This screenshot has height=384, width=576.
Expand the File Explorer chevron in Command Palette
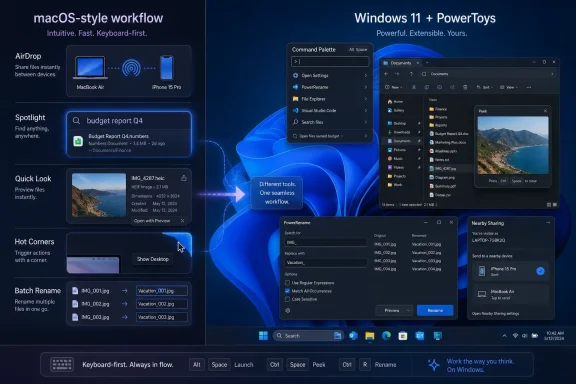[366, 99]
